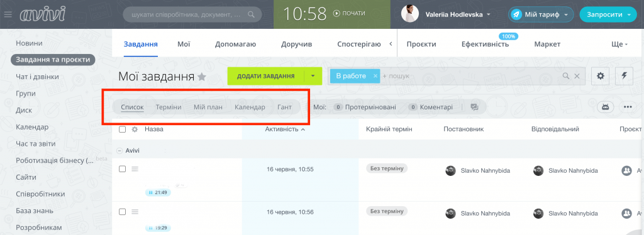
Task: Open Новини in the sidebar
Action: pos(29,43)
